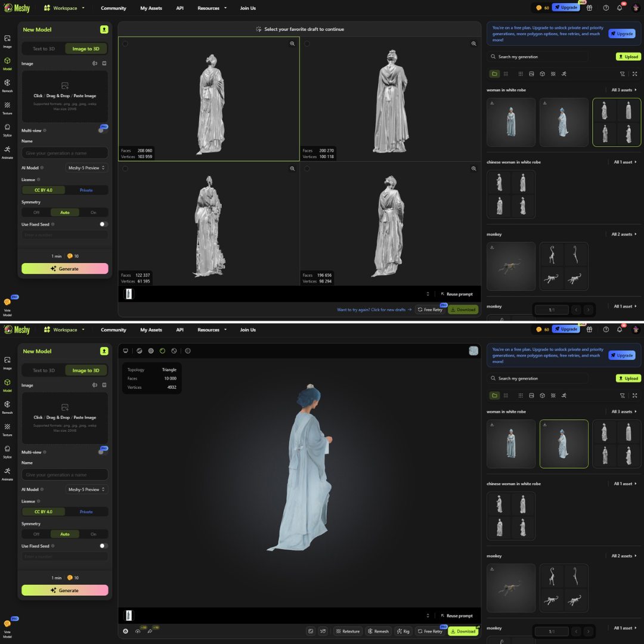The width and height of the screenshot is (644, 644).
Task: Expand 'All 3 assets' for woman in white robe, upper window
Action: tap(624, 90)
